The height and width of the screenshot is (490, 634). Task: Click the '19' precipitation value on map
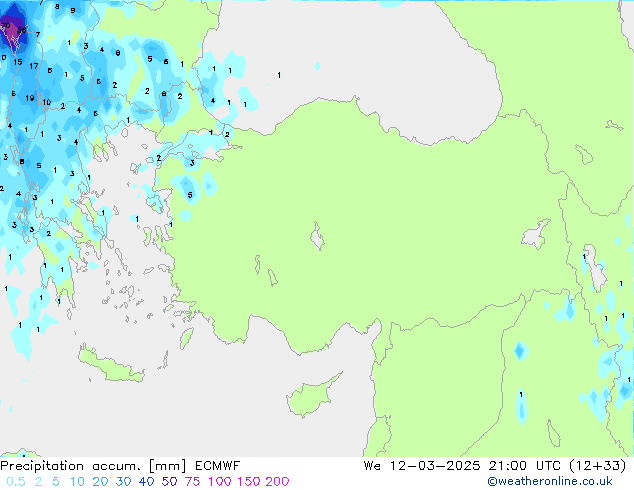click(30, 98)
